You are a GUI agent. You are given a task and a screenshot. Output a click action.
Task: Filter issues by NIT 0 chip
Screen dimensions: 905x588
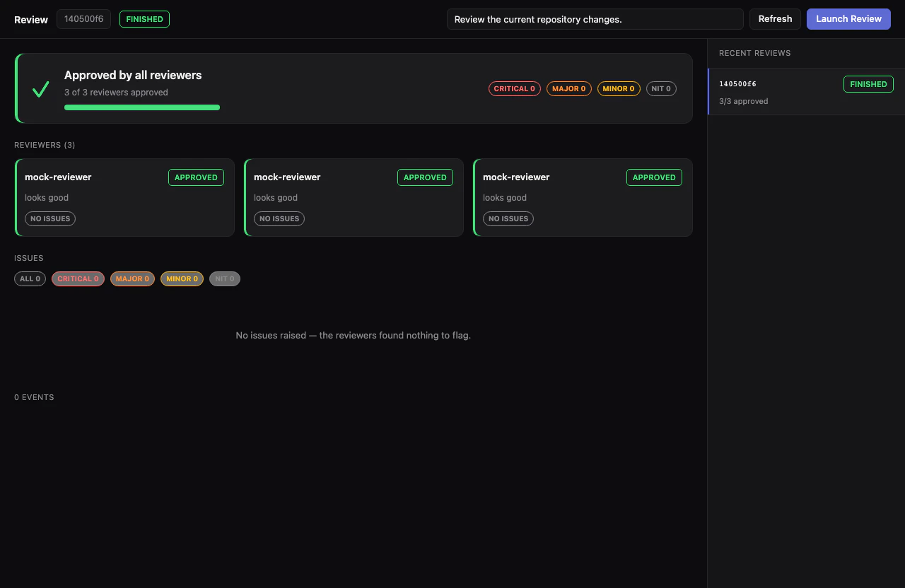coord(225,278)
